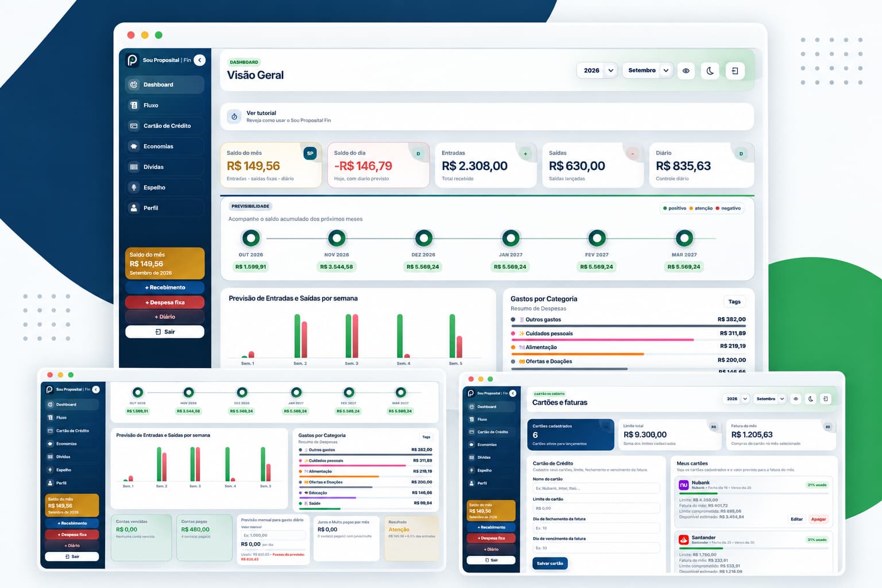
Task: Click the Alimentação orange progress bar
Action: click(577, 354)
